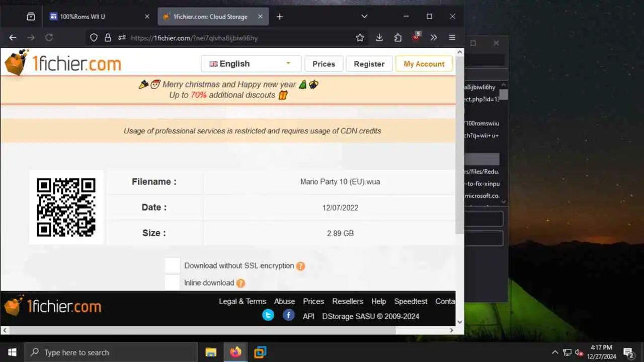Click the 12/07/2022 date value
This screenshot has height=362, width=644.
(x=340, y=208)
